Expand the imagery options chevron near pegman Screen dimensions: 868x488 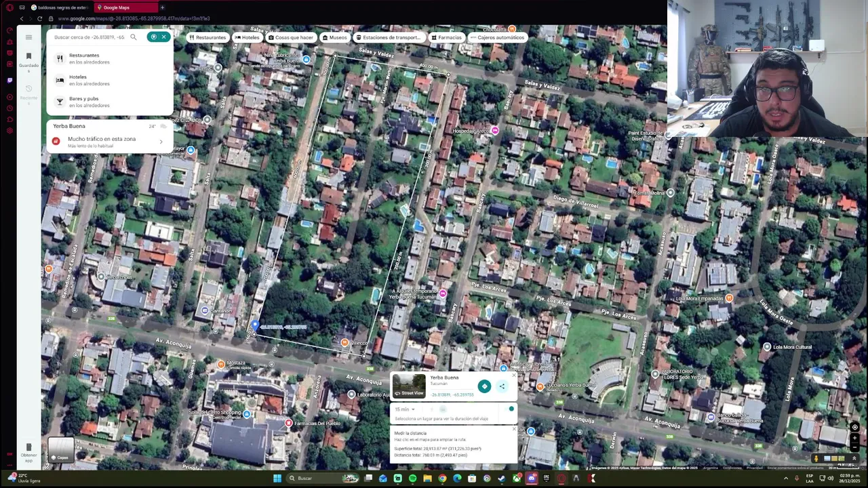[x=854, y=458]
